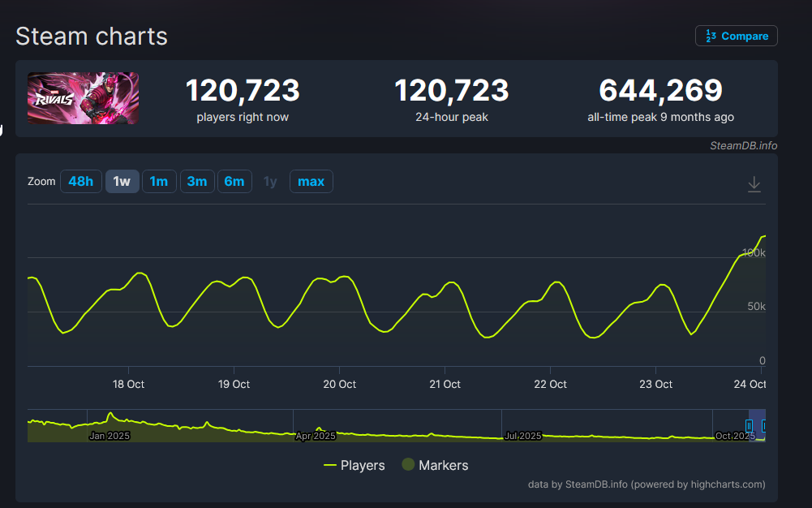Show max time range
This screenshot has width=812, height=508.
(x=311, y=181)
